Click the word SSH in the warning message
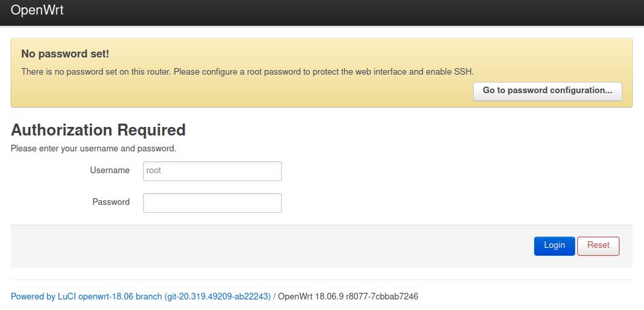644x310 pixels. [465, 71]
